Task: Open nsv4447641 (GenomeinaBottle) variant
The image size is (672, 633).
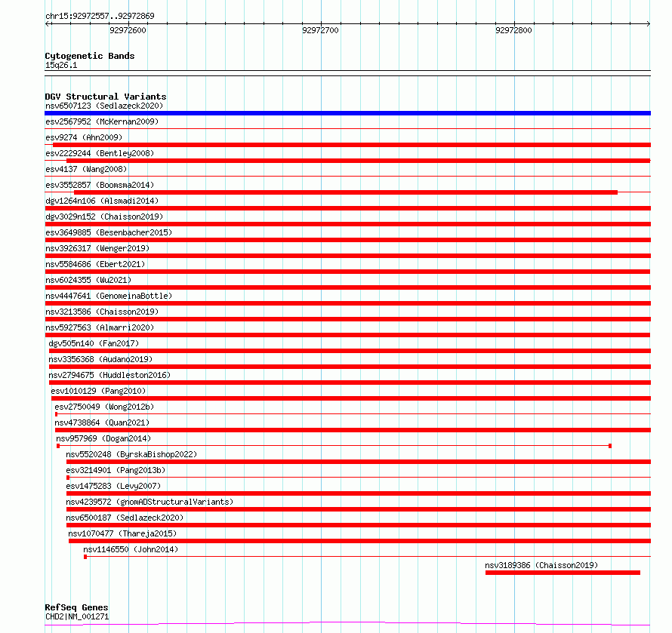Action: [x=109, y=296]
